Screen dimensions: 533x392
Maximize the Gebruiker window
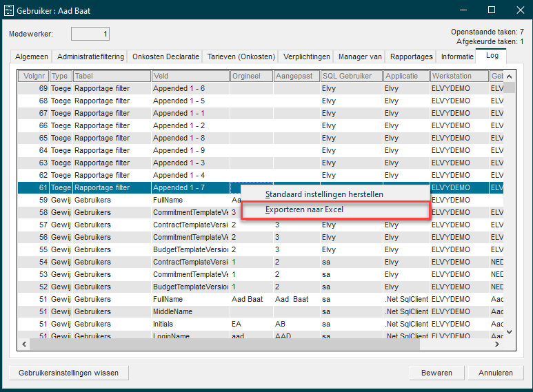pos(492,10)
